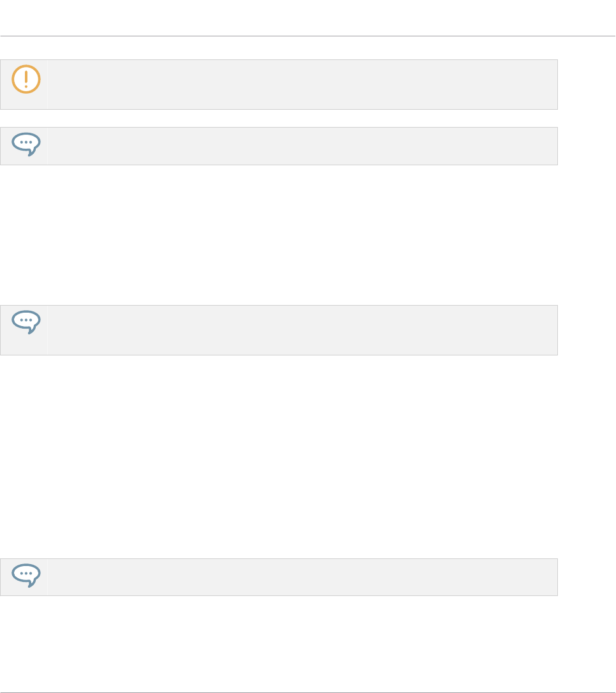
Task: Click the three dots in the top speech bubble
Action: [26, 142]
